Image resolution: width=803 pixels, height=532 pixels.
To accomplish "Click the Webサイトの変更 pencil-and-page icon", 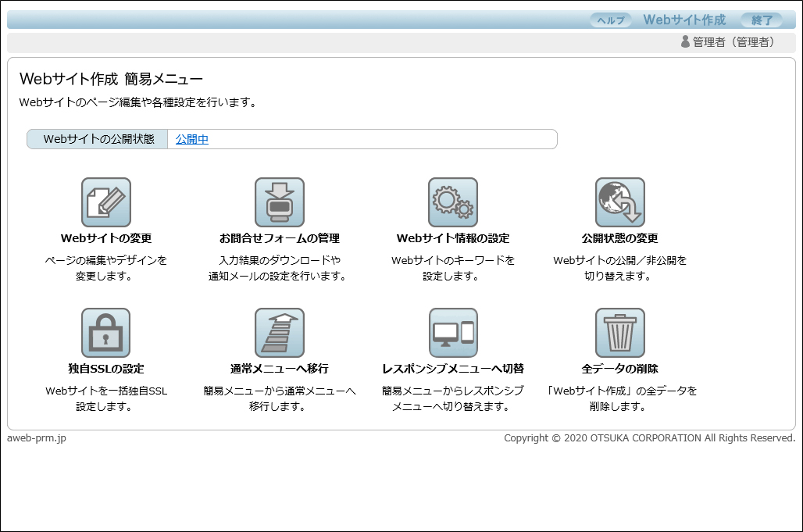I will [106, 202].
